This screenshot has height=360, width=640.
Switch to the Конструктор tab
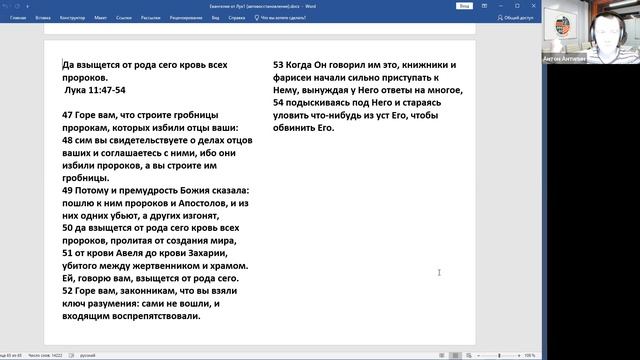click(72, 18)
